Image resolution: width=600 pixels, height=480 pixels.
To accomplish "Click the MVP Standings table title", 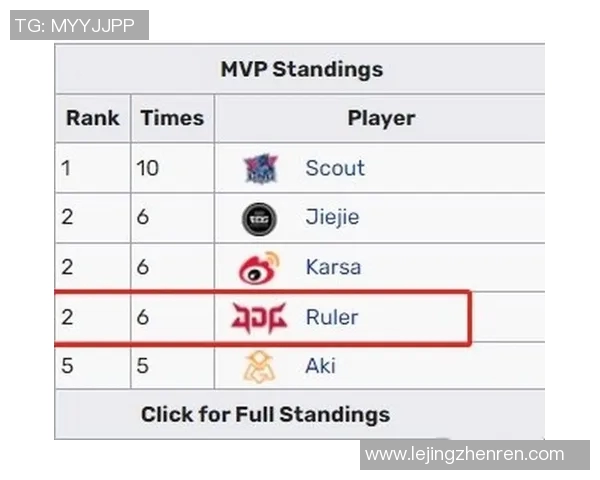I will tap(301, 69).
